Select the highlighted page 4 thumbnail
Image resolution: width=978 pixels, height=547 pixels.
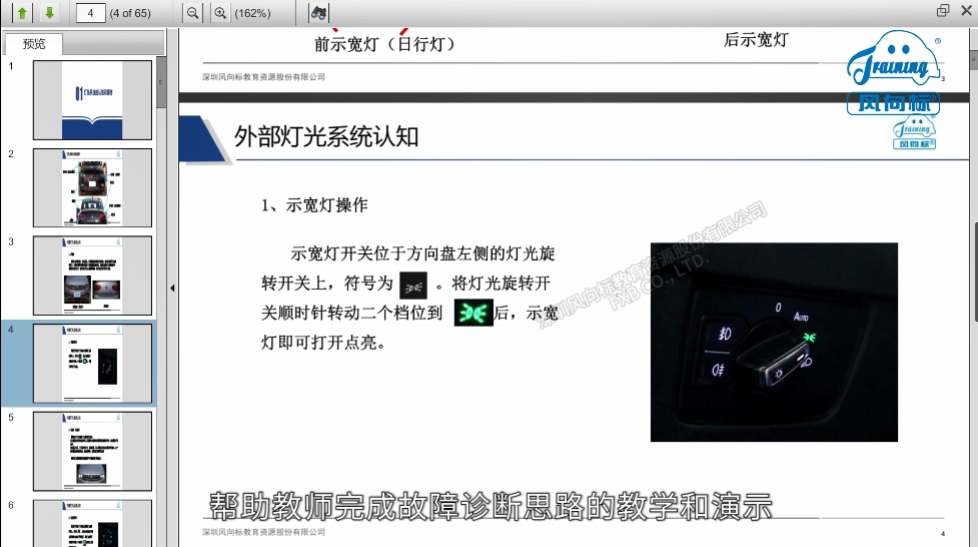[92, 362]
